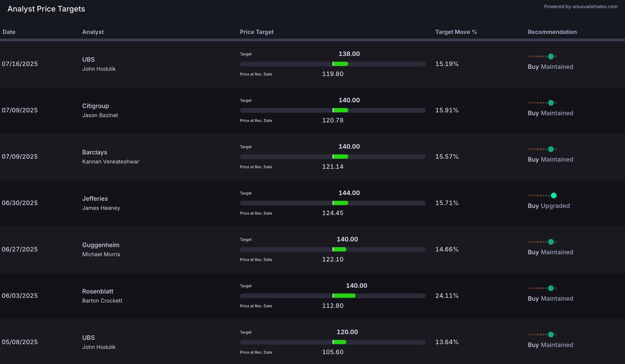The image size is (625, 364).
Task: Click the rec date price 122.10
Action: point(333,259)
